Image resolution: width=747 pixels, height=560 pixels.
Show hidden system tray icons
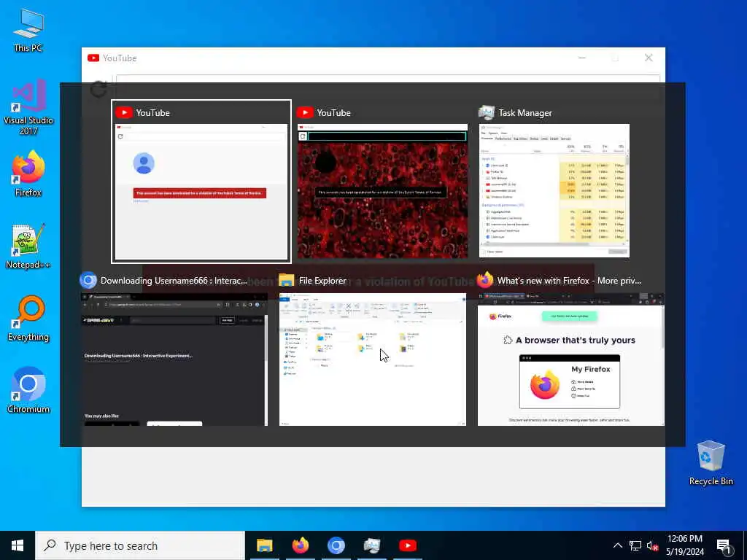tap(617, 545)
